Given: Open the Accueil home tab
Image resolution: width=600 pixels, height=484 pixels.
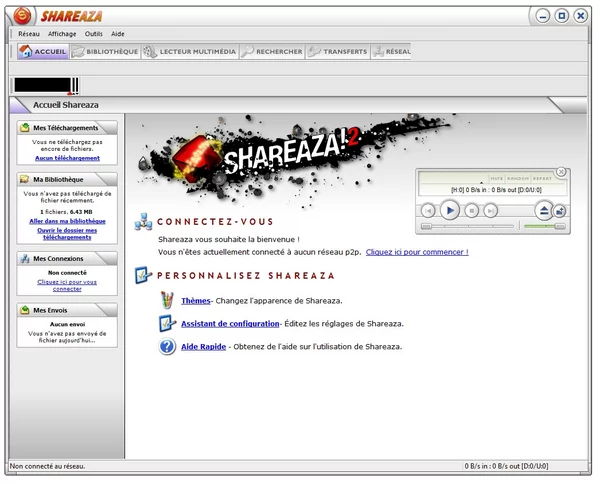Looking at the screenshot, I should [x=43, y=51].
